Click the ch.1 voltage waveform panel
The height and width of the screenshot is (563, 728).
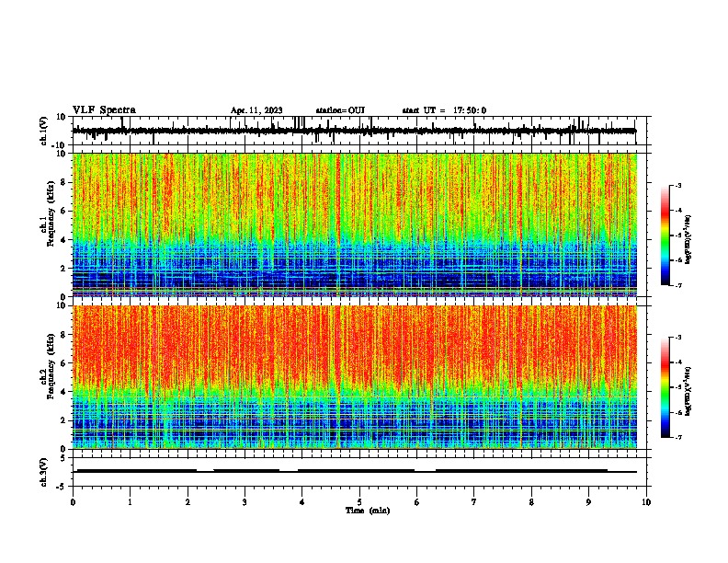359,131
